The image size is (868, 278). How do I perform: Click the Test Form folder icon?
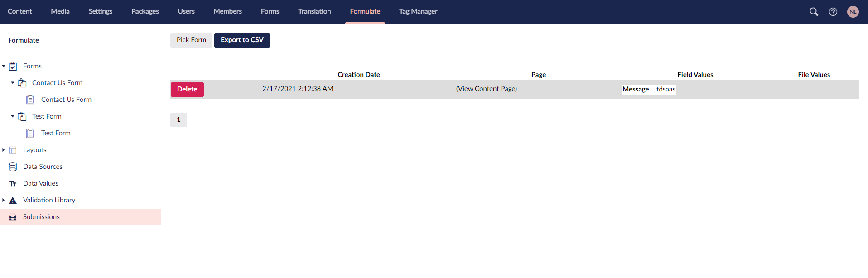pos(22,116)
